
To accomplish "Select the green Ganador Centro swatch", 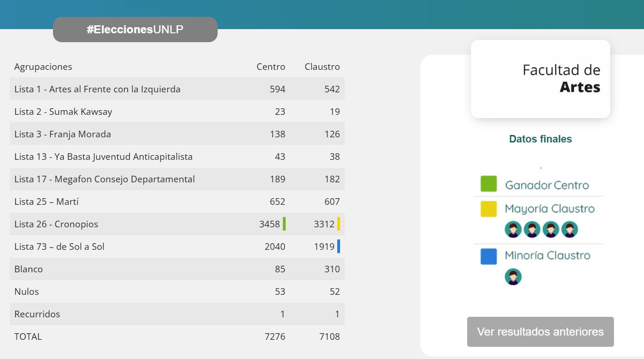I will [x=488, y=184].
